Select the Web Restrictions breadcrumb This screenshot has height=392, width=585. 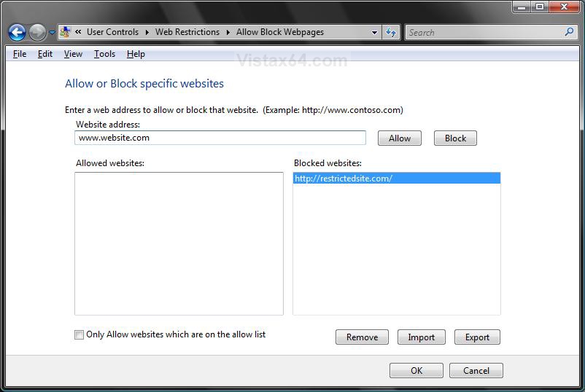(187, 32)
